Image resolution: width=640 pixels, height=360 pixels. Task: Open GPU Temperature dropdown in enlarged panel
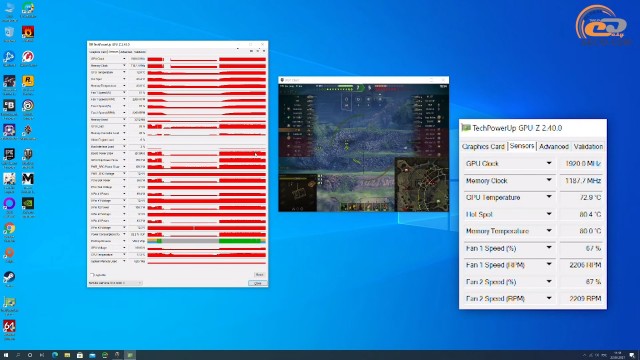click(x=549, y=197)
